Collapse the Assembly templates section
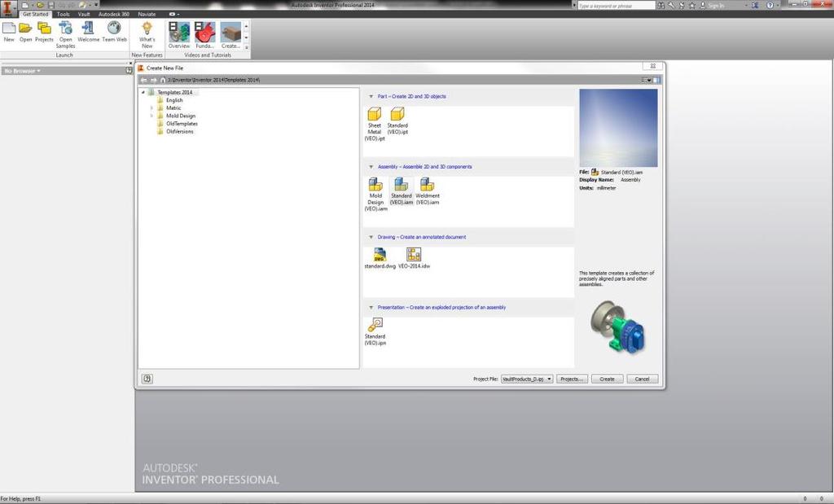834x504 pixels. click(x=371, y=167)
